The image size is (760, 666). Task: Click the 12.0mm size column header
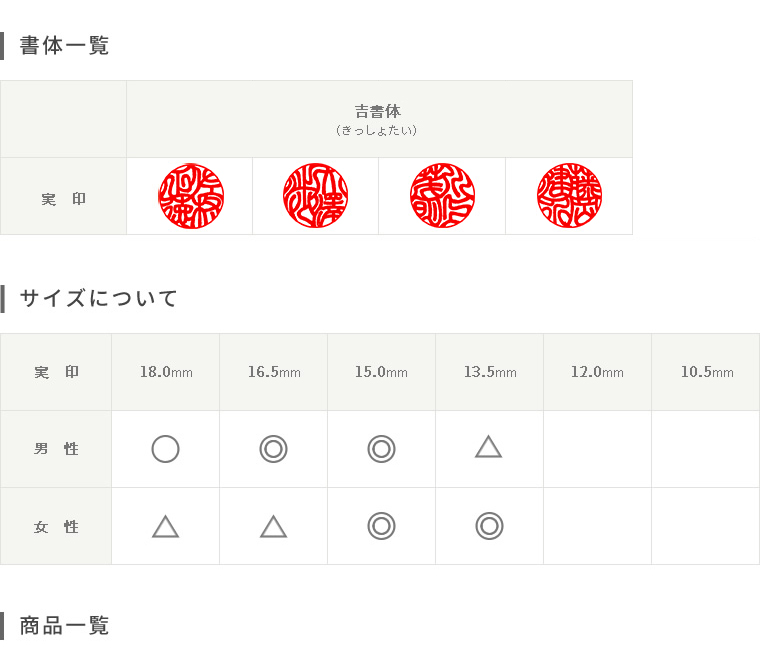tap(597, 372)
